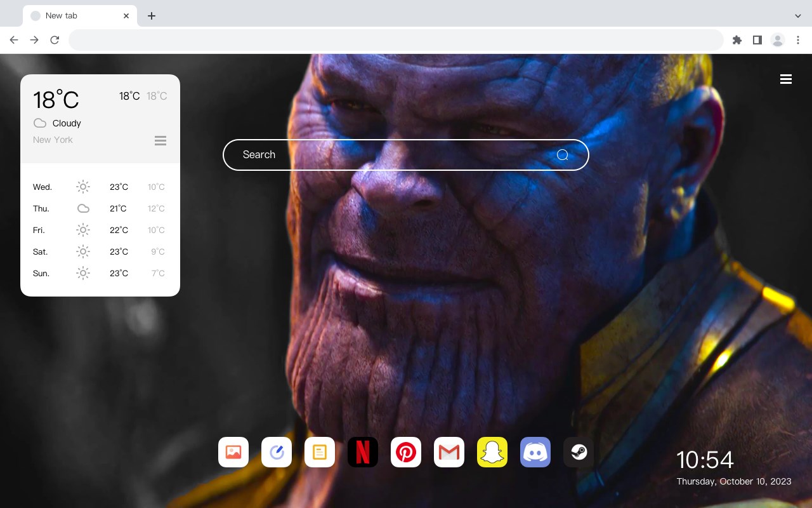Open Chrome three-dot menu
Viewport: 812px width, 508px height.
pos(798,40)
